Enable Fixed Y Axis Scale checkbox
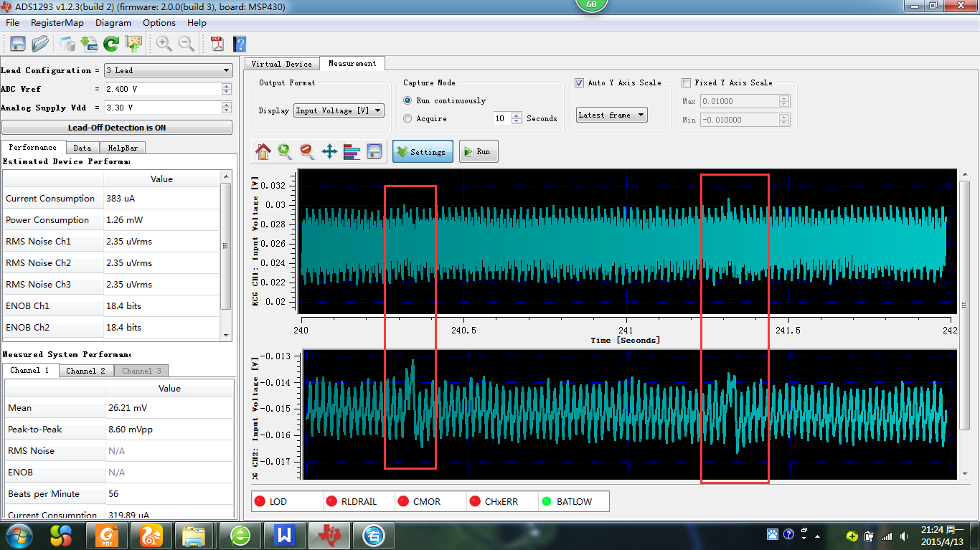 pos(687,82)
